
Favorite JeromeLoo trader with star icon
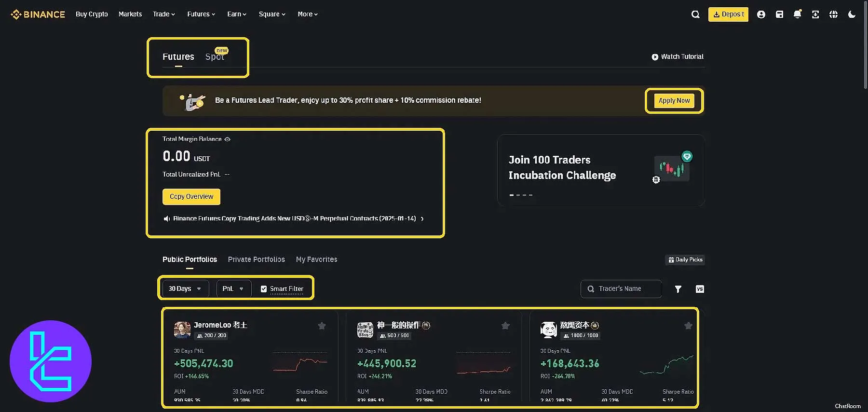pyautogui.click(x=322, y=326)
